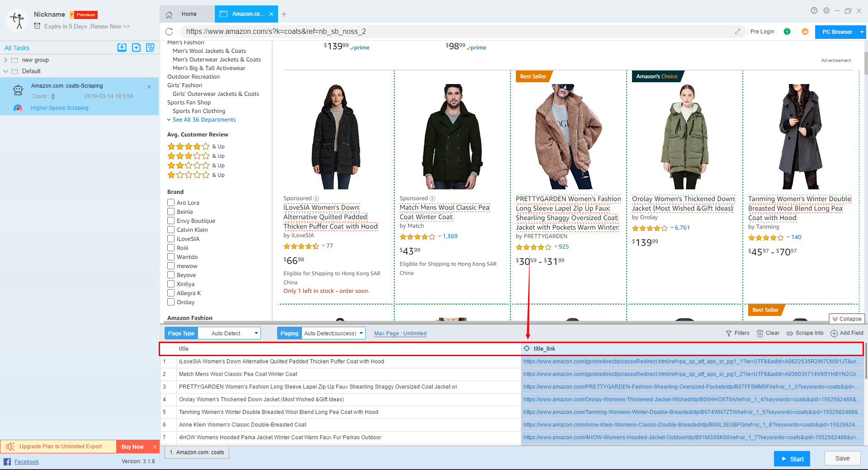
Task: Click Scrape Into link button
Action: pyautogui.click(x=805, y=333)
